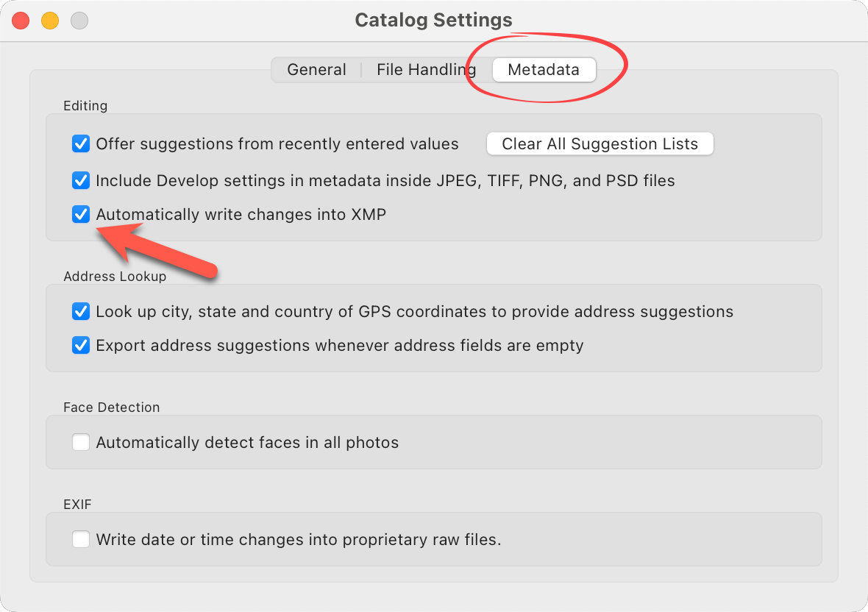
Task: Click the Address Lookup section heading
Action: [115, 277]
